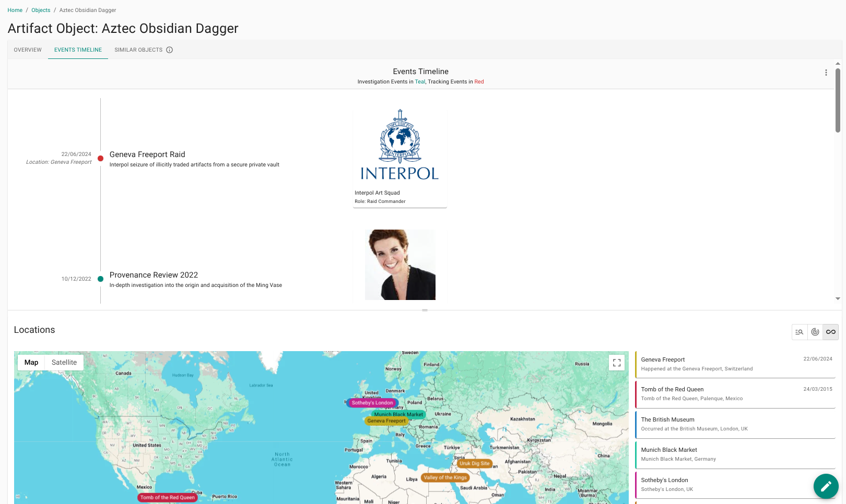Click the timeline scrollbar up arrow
This screenshot has width=846, height=504.
(838, 64)
